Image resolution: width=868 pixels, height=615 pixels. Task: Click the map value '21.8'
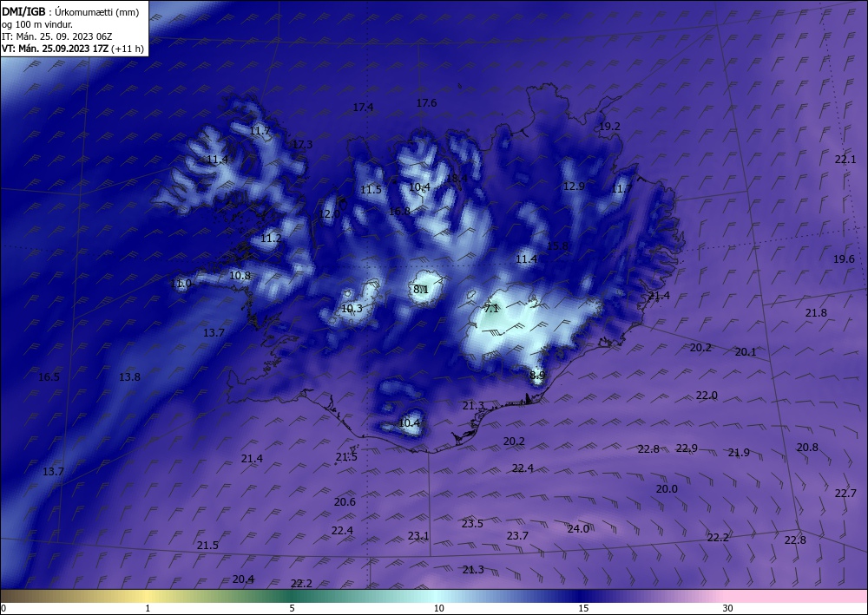[815, 313]
